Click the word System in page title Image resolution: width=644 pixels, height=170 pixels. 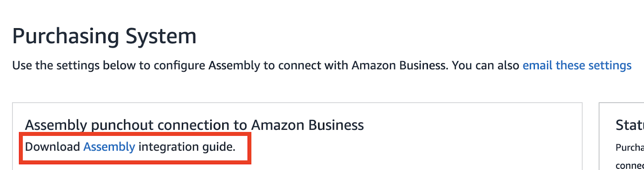tap(161, 36)
